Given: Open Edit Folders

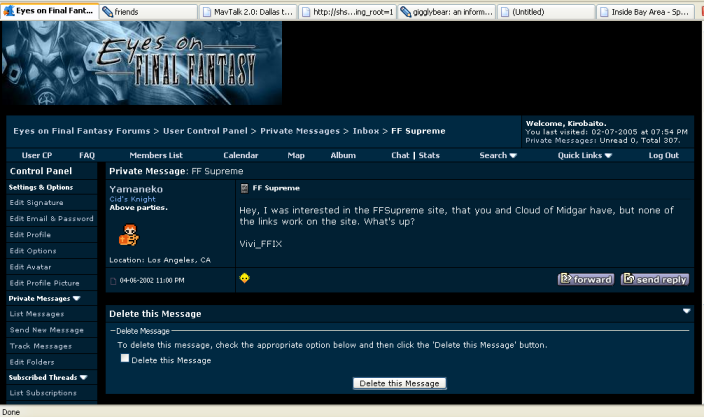Looking at the screenshot, I should point(32,362).
